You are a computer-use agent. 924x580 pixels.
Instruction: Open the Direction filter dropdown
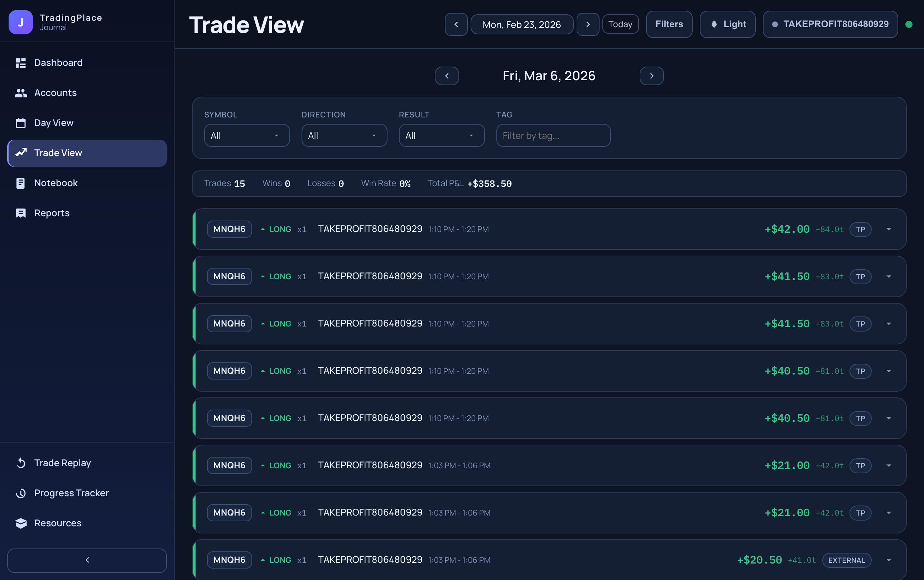pyautogui.click(x=344, y=135)
